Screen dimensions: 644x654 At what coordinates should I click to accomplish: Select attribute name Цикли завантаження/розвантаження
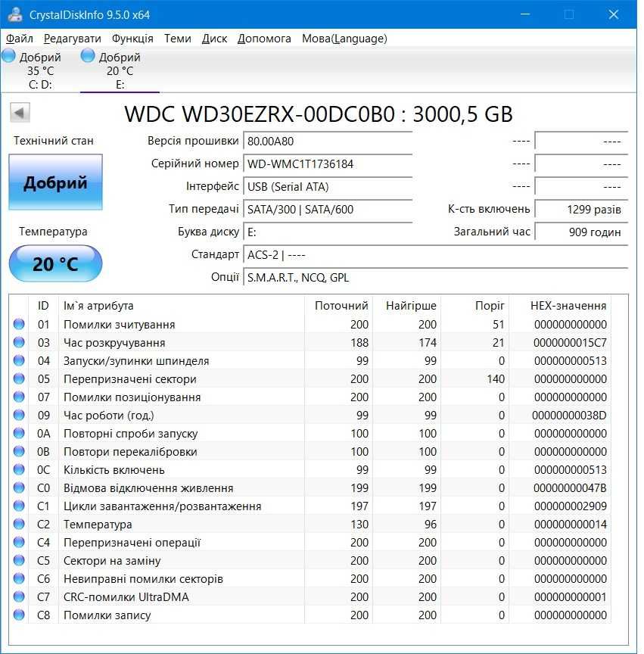click(x=162, y=506)
